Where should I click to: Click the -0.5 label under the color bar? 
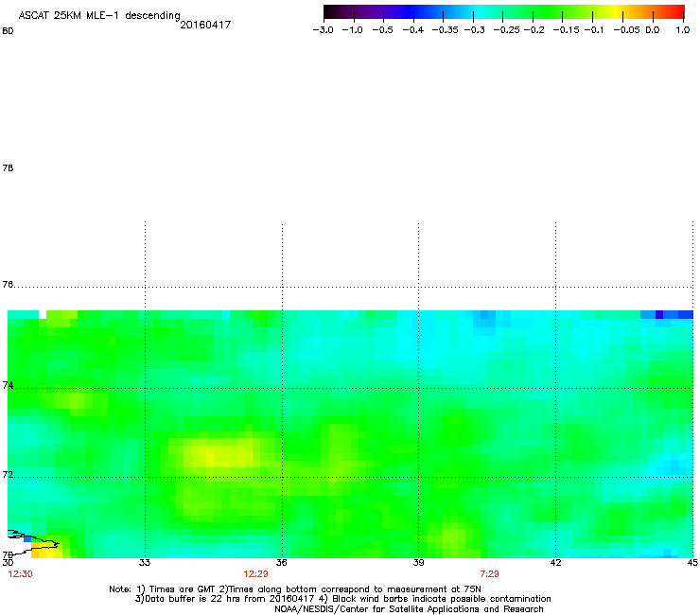pos(382,30)
